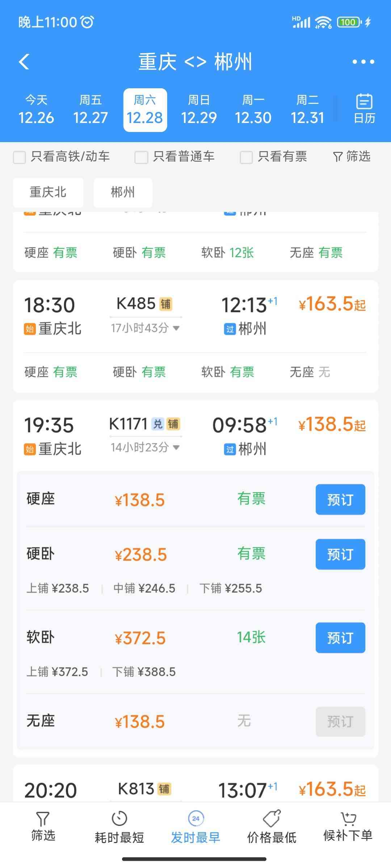Open top 筛选 filter next to checkboxes

[x=352, y=157]
